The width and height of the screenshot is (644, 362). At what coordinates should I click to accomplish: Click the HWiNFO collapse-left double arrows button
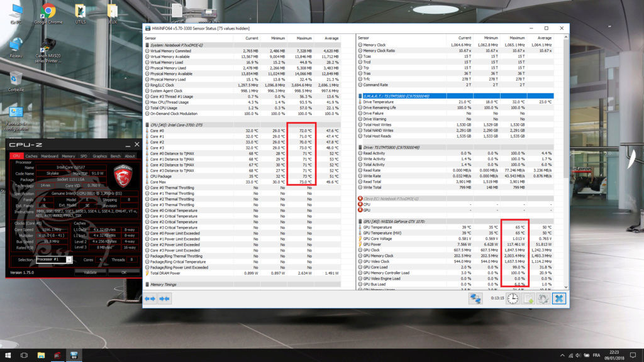[150, 299]
